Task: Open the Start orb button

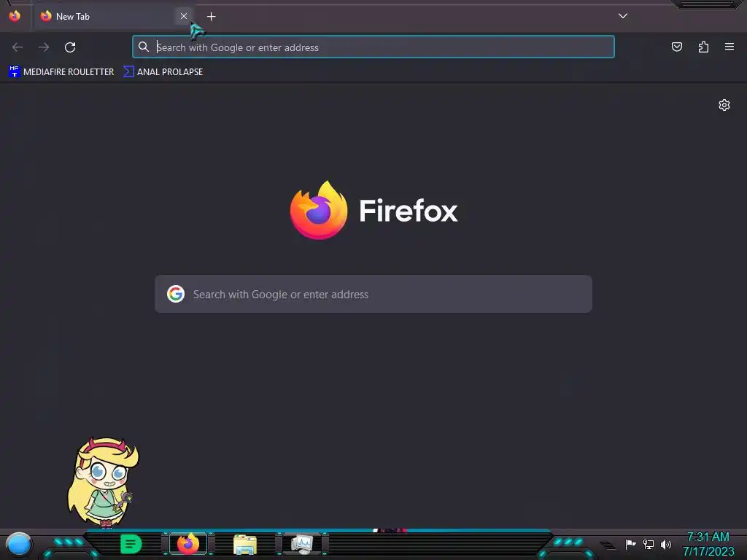Action: [19, 544]
